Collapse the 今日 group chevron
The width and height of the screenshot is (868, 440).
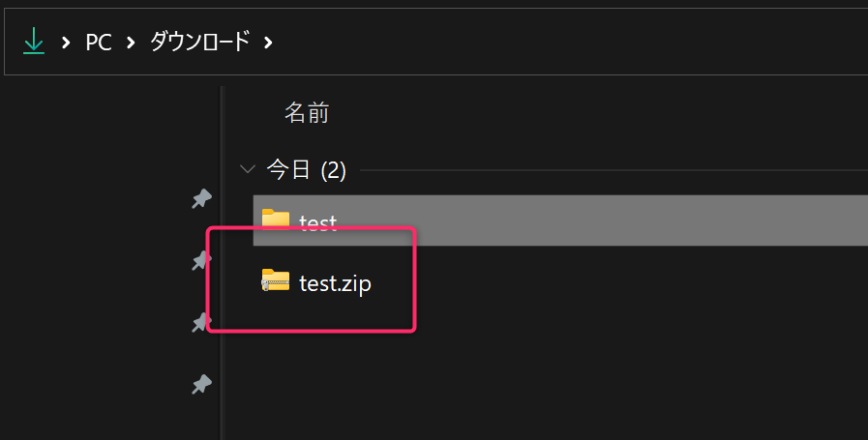click(x=247, y=170)
